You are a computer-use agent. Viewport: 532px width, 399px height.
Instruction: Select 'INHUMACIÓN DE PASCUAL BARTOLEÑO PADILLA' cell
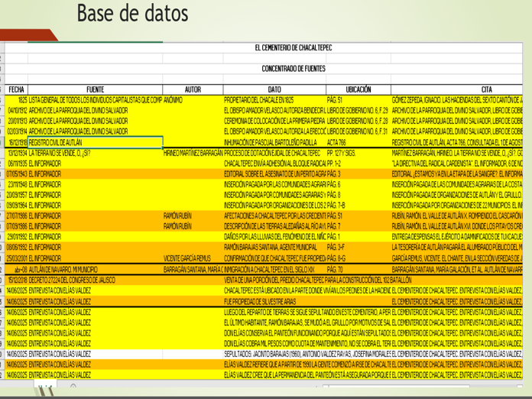(274, 142)
